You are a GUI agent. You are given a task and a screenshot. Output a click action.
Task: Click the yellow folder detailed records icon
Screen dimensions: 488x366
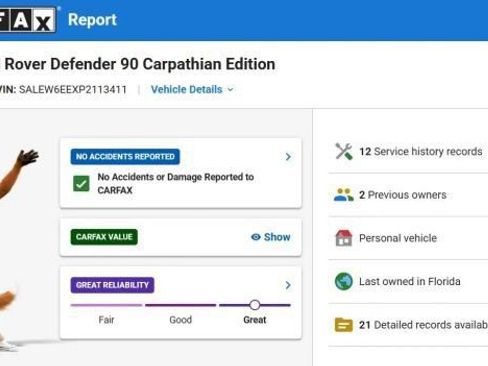[344, 325]
